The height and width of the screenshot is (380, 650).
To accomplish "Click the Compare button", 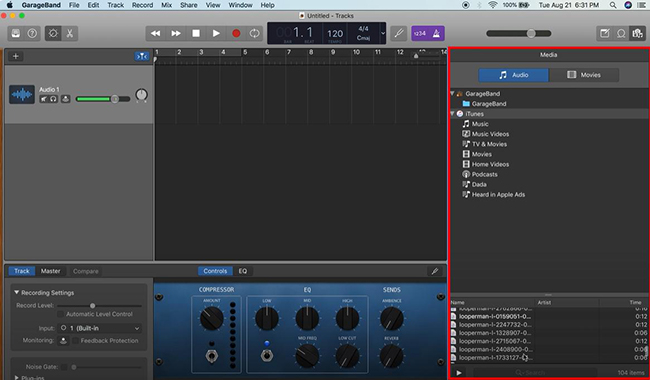I will pyautogui.click(x=85, y=271).
